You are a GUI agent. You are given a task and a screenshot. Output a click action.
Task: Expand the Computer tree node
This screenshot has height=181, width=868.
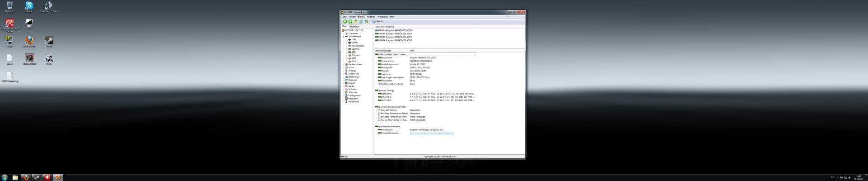[344, 33]
